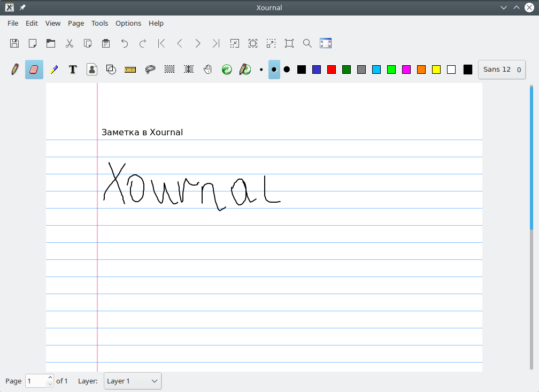Viewport: 539px width, 392px height.
Task: Create a new journal file
Action: (33, 43)
